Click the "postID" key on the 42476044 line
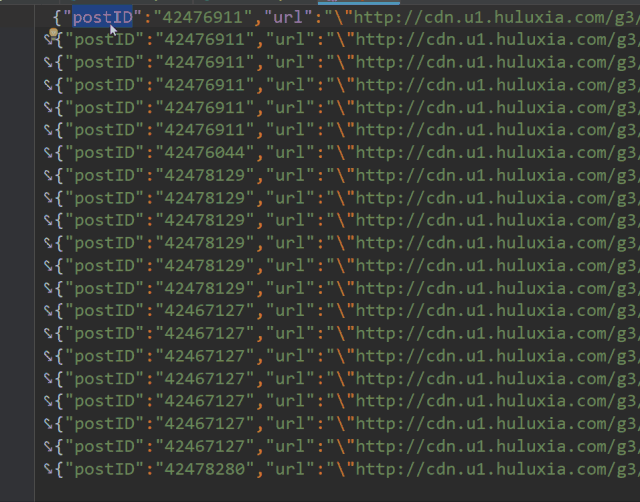 tap(104, 153)
